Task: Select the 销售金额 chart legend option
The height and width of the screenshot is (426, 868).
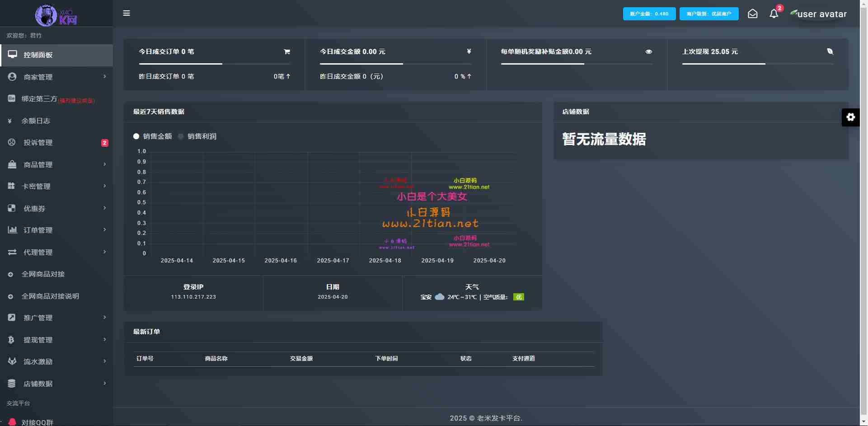Action: click(x=153, y=136)
